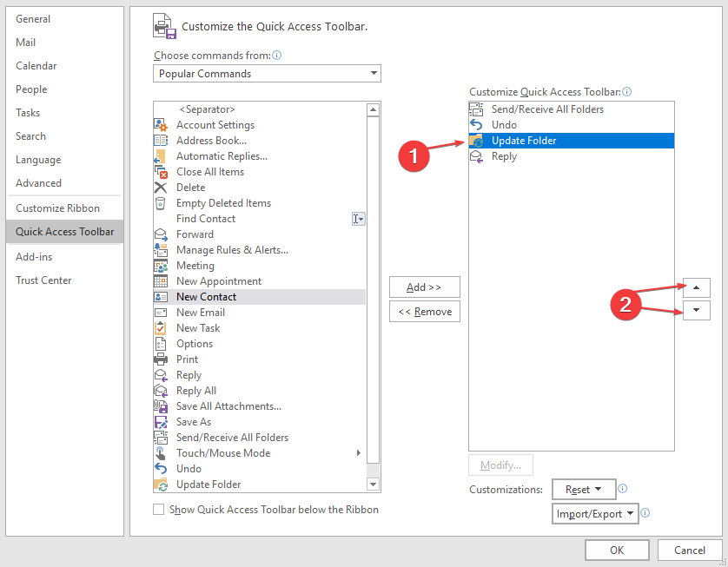This screenshot has height=567, width=728.
Task: Select Send/Receive All Folders icon in left list
Action: click(x=161, y=438)
